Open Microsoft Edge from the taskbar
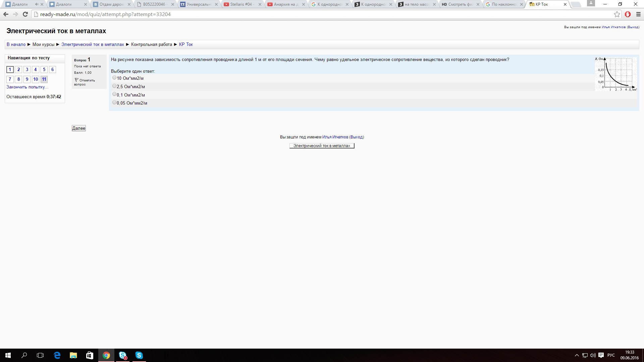Image resolution: width=644 pixels, height=362 pixels. (57, 355)
